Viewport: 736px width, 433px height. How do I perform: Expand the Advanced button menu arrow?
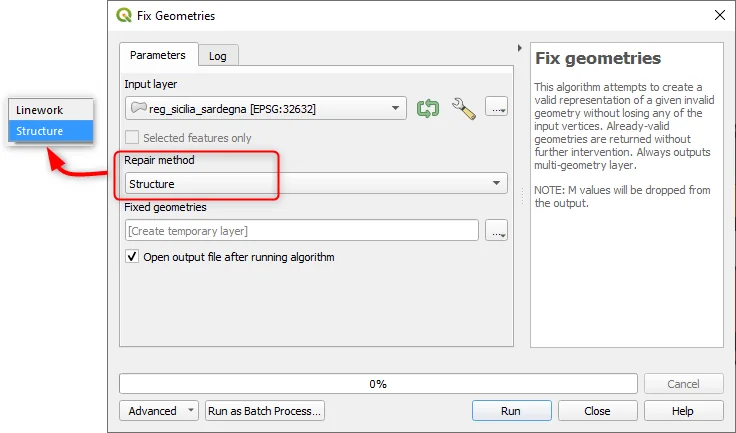coord(190,411)
